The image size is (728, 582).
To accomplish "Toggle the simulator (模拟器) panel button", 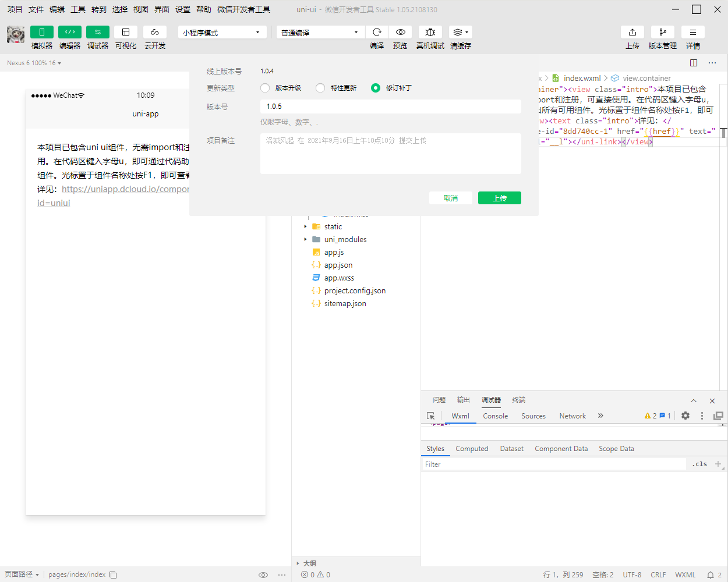I will (x=41, y=32).
